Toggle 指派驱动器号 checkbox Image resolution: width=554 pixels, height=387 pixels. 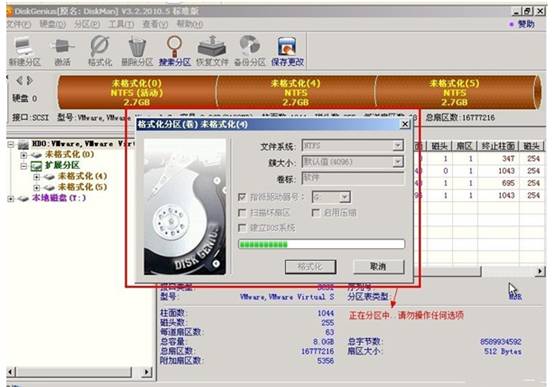coord(242,197)
